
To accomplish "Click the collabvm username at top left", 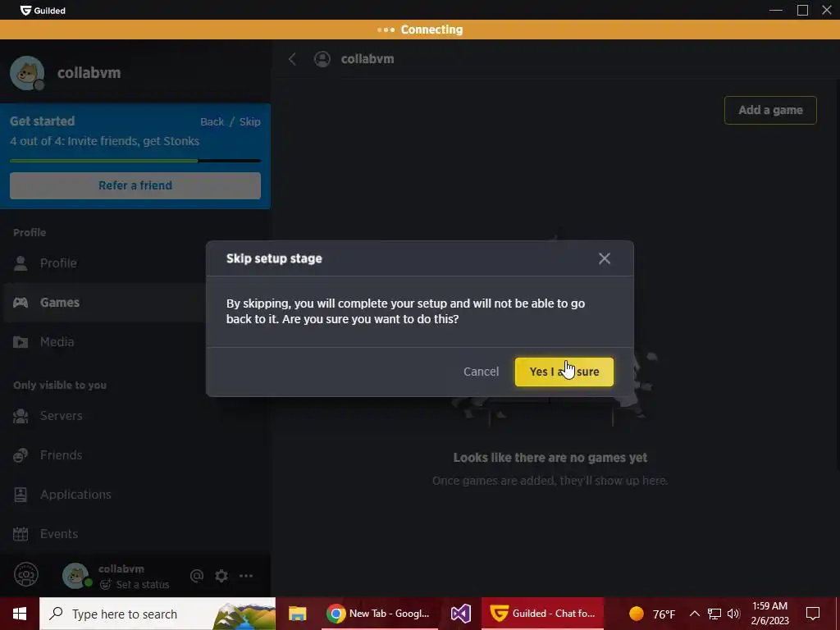I will (x=89, y=73).
